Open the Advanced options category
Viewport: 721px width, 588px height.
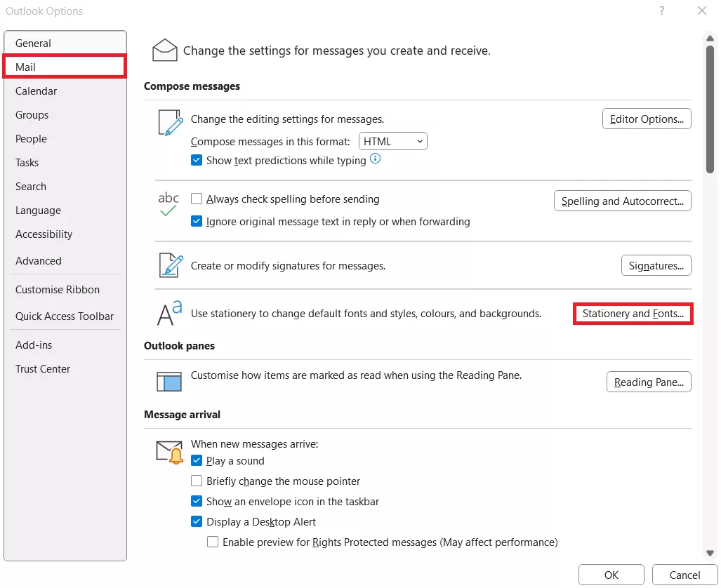point(65,260)
